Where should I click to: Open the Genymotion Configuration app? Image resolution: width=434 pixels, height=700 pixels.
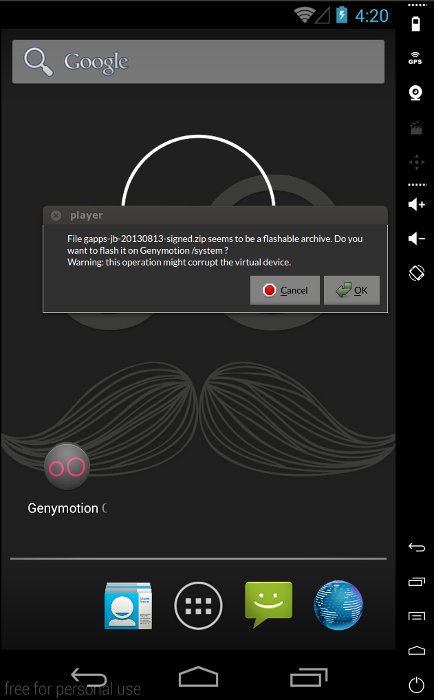point(67,479)
